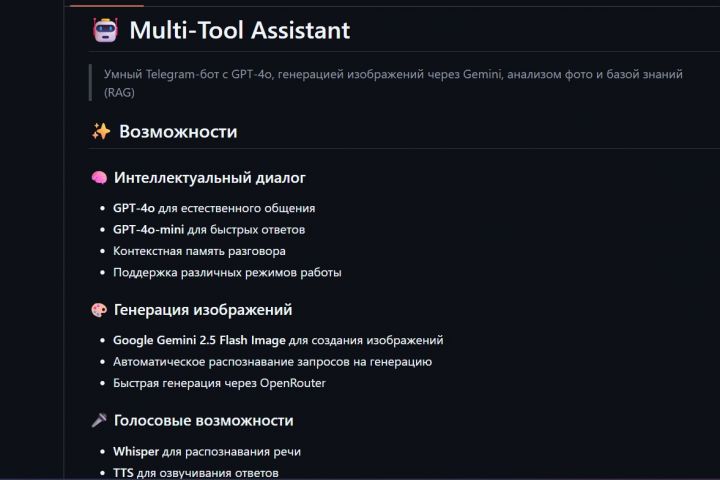Click the Контекстная память разговора bullet
Viewport: 720px width, 480px height.
[199, 251]
